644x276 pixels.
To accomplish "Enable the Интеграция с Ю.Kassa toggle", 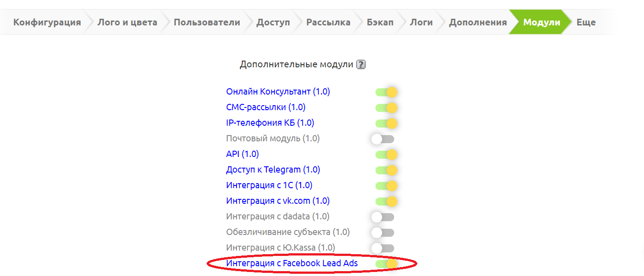I will pyautogui.click(x=383, y=248).
